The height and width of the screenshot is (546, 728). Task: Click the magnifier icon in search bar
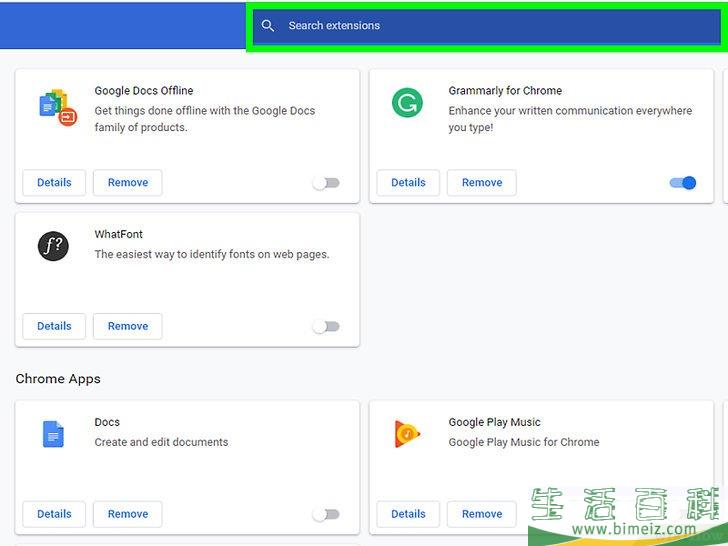click(268, 26)
